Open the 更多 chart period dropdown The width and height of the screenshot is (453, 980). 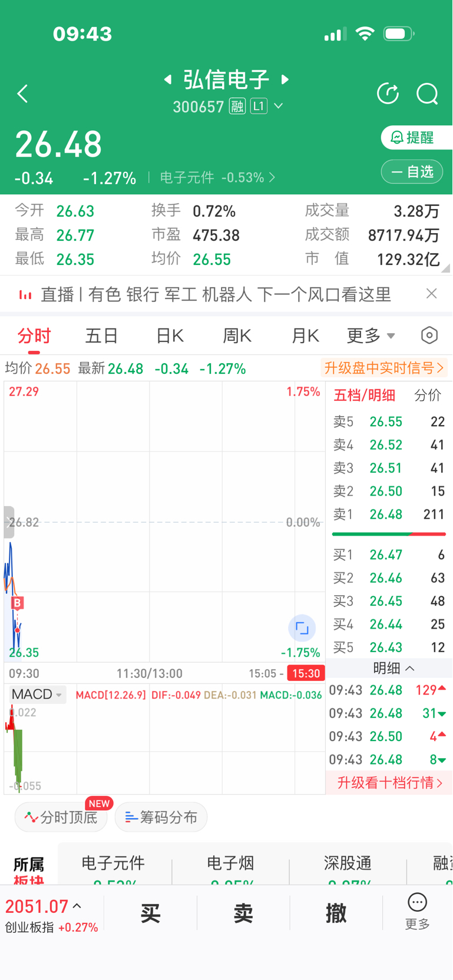(x=371, y=336)
